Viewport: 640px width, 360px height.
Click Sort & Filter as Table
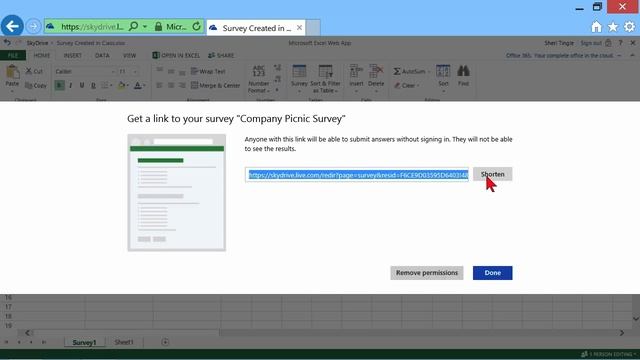[x=325, y=79]
